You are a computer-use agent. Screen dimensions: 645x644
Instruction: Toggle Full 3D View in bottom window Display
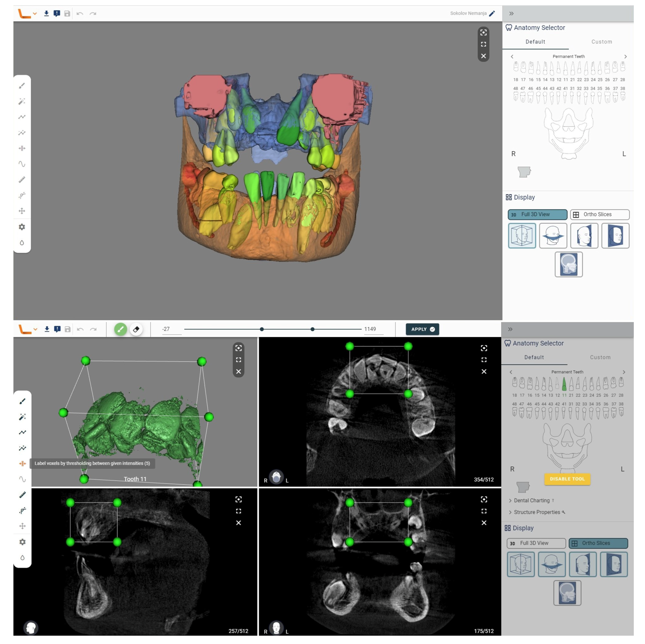coord(536,543)
